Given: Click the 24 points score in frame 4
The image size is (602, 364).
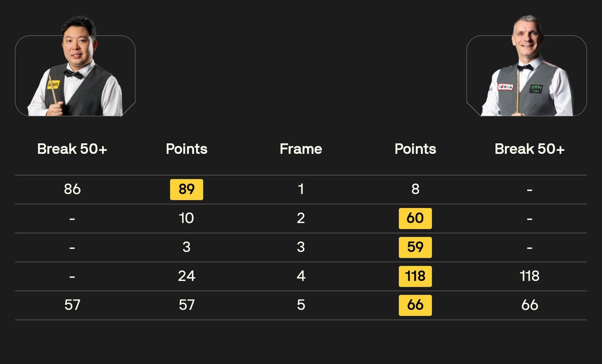Looking at the screenshot, I should pos(187,276).
